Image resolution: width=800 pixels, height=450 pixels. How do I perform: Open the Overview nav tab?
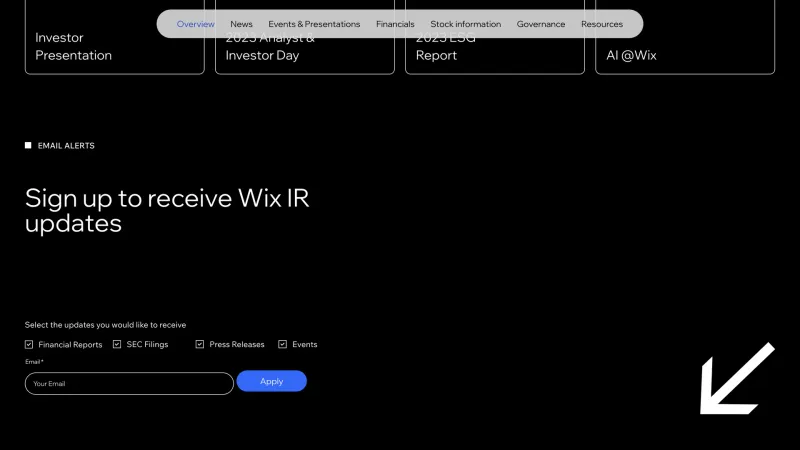click(x=195, y=24)
